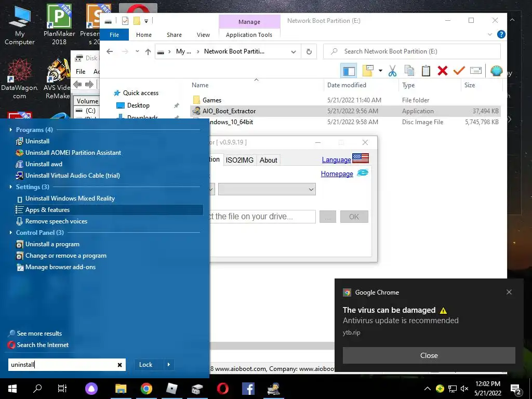Open Apps & features setting result
The height and width of the screenshot is (399, 532).
pos(109,210)
